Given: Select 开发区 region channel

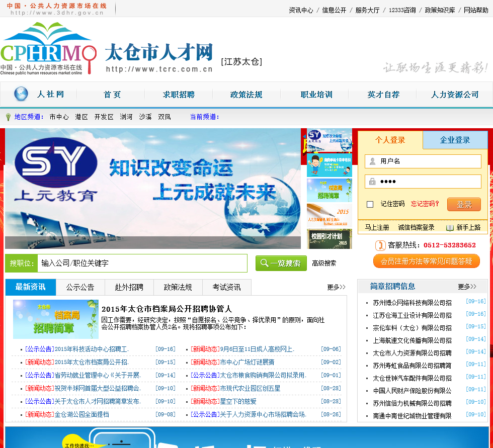Looking at the screenshot, I should 104,117.
